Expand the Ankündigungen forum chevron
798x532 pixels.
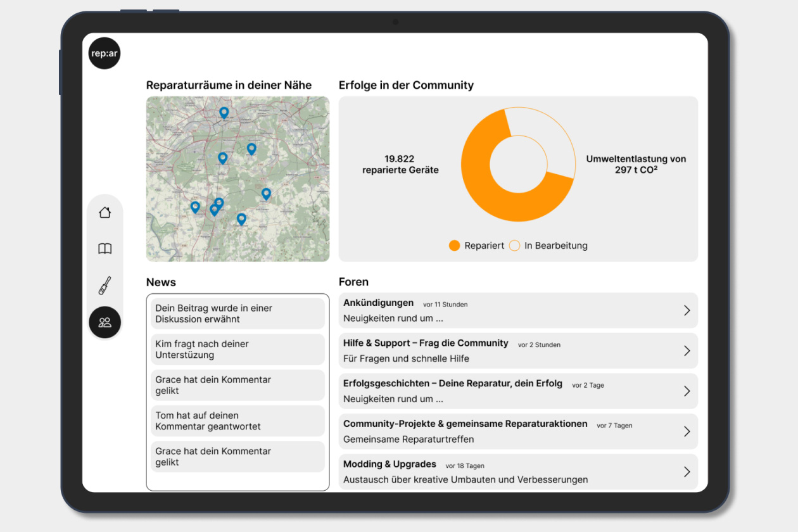[687, 310]
